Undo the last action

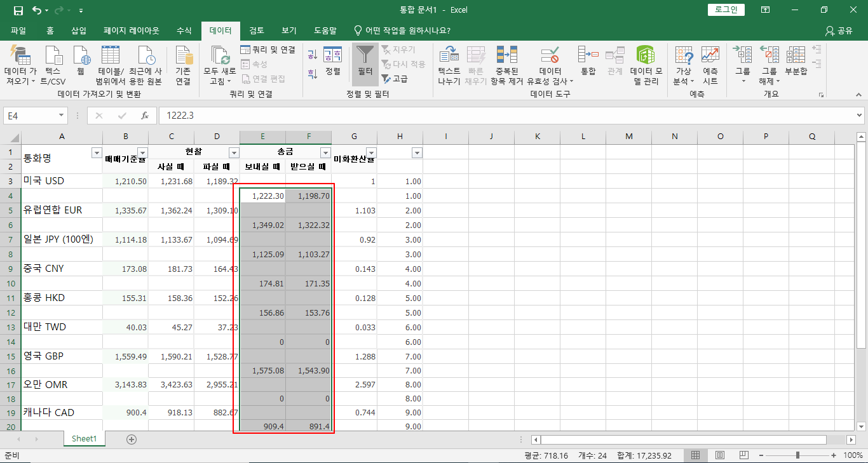point(37,10)
